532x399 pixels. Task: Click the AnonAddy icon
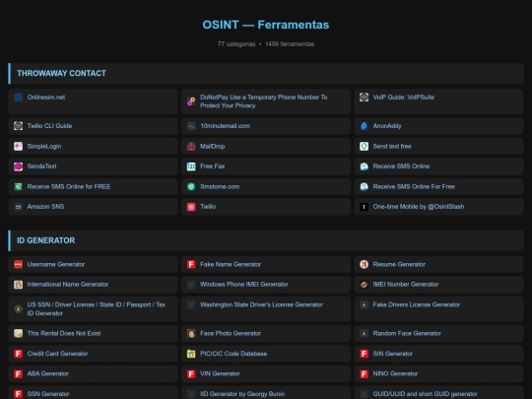pyautogui.click(x=365, y=126)
